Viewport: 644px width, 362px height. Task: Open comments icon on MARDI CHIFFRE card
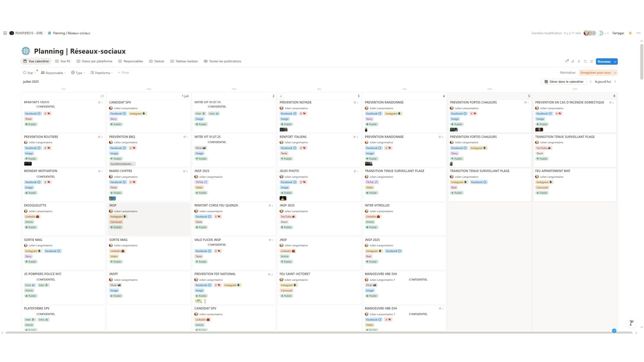click(185, 171)
